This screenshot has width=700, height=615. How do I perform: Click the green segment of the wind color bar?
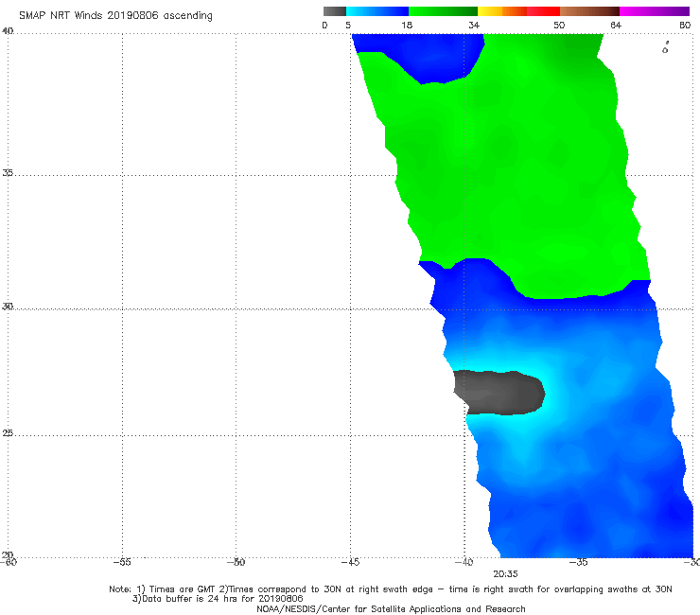pyautogui.click(x=444, y=11)
